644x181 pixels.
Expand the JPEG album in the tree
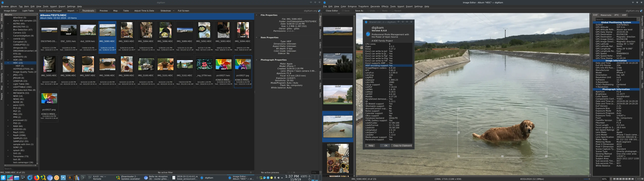(x=8, y=75)
